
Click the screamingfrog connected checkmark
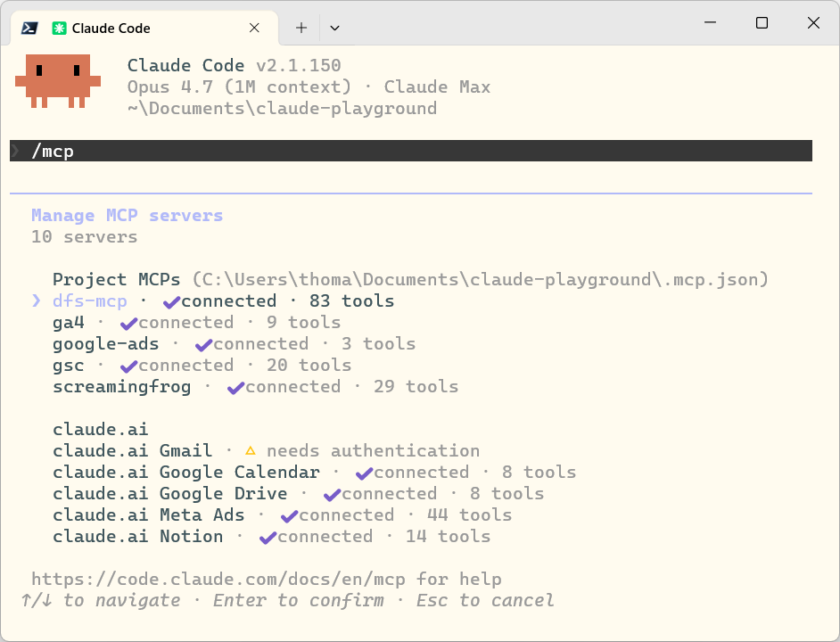235,388
